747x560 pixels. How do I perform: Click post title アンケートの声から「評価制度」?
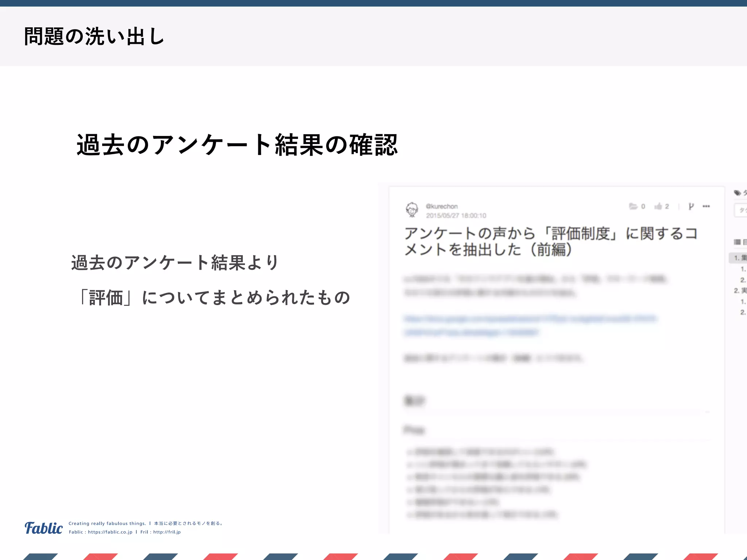(x=551, y=241)
